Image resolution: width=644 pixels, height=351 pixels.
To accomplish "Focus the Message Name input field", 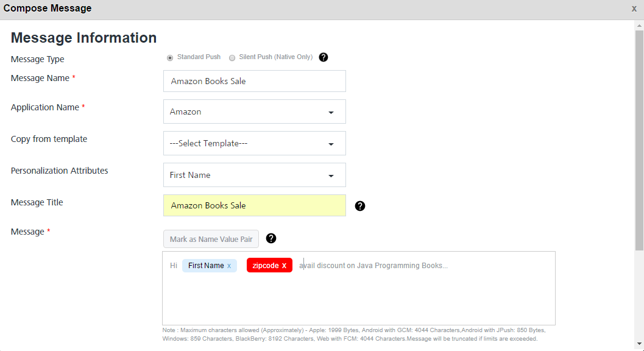I will coord(254,81).
